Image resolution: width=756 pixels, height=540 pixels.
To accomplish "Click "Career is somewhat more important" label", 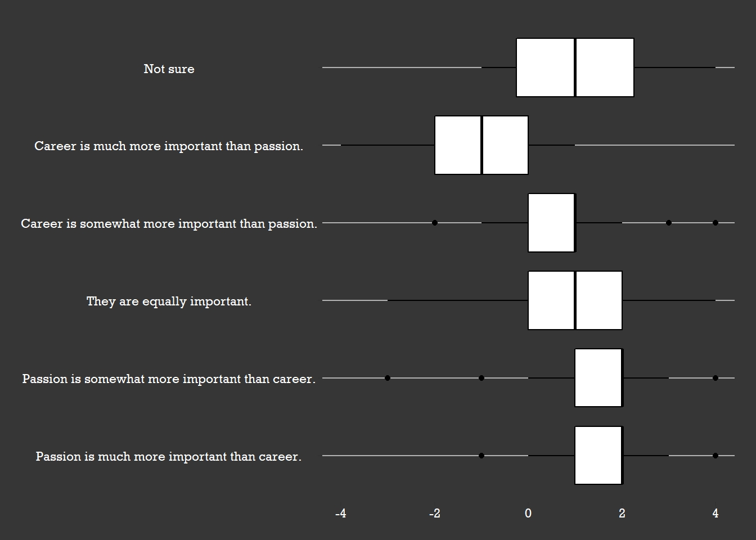I will click(x=169, y=224).
